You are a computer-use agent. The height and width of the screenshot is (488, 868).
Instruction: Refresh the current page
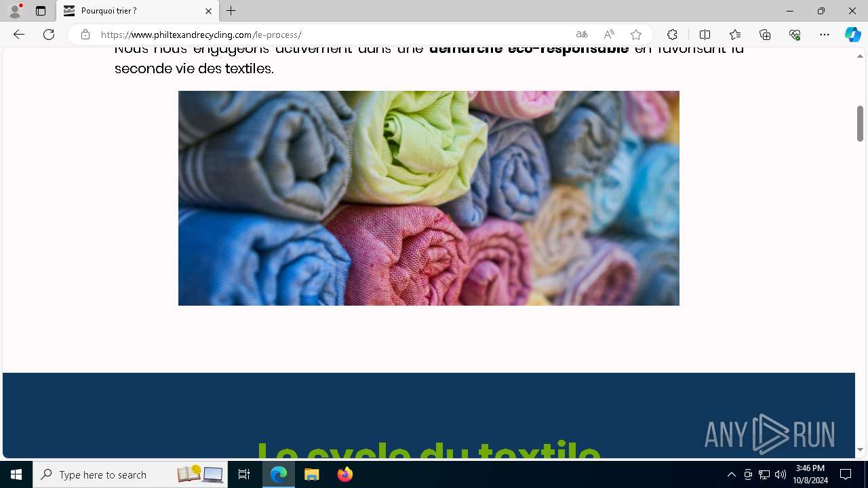(x=49, y=35)
